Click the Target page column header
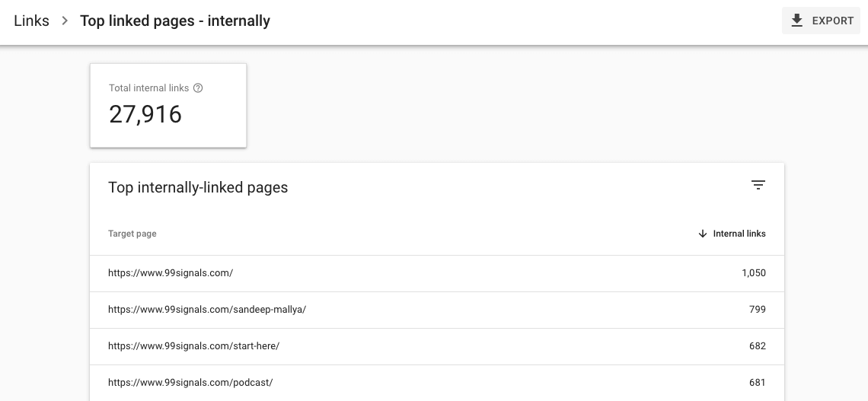This screenshot has height=401, width=868. 132,234
